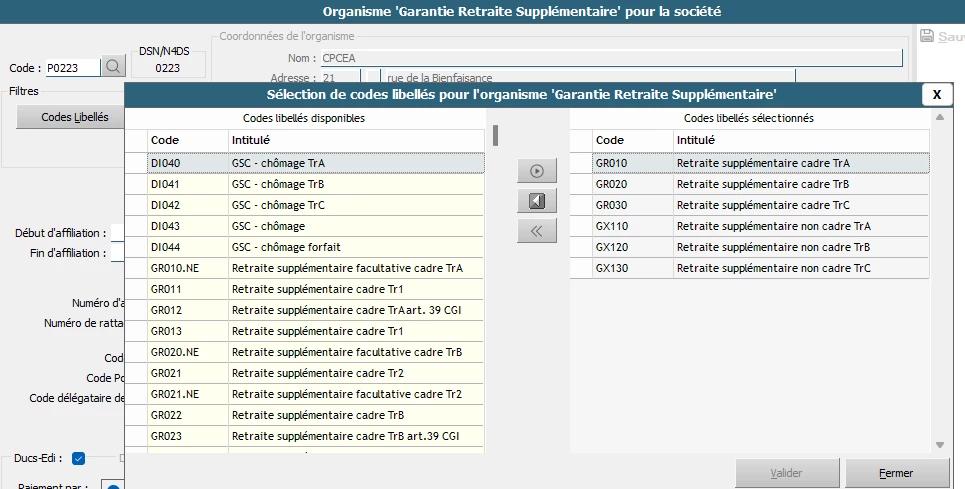The width and height of the screenshot is (965, 489).
Task: Select selected code GX130 non cadre TrC
Action: [x=761, y=268]
